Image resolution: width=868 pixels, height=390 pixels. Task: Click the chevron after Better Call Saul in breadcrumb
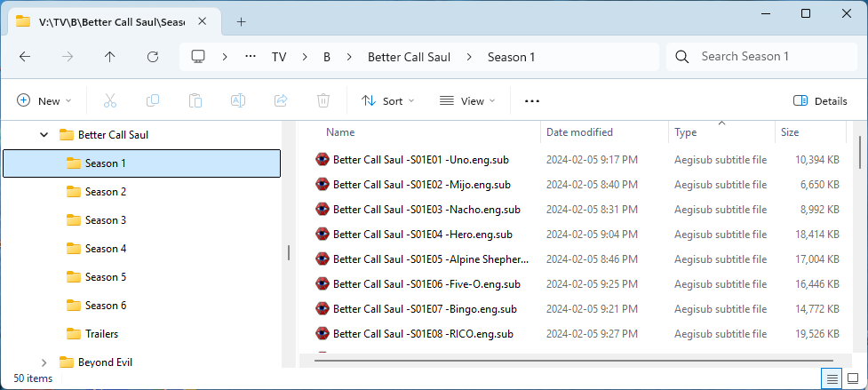point(469,57)
